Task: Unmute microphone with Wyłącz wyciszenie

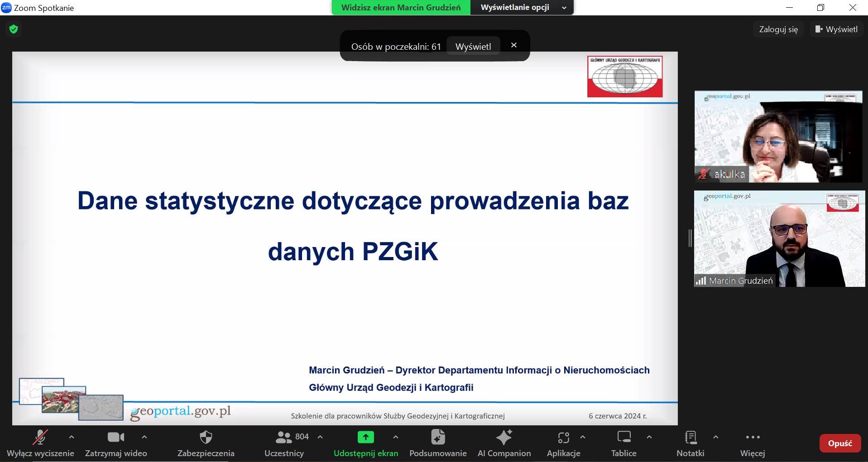Action: click(40, 438)
